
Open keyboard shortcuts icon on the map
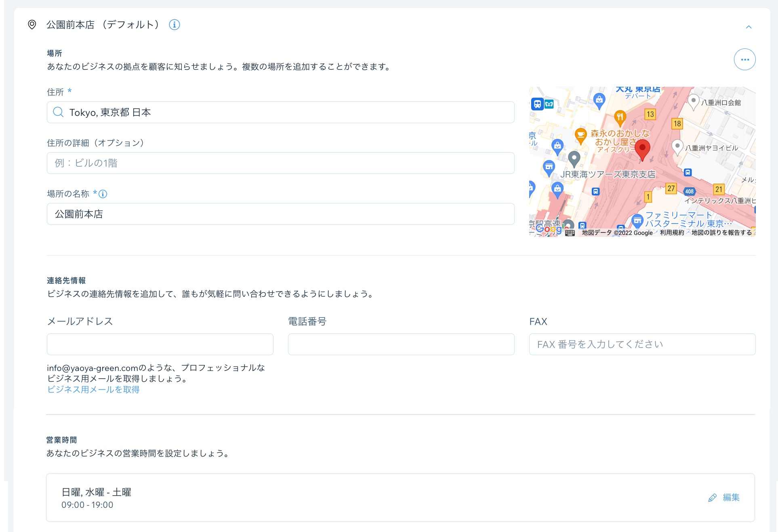coord(570,233)
